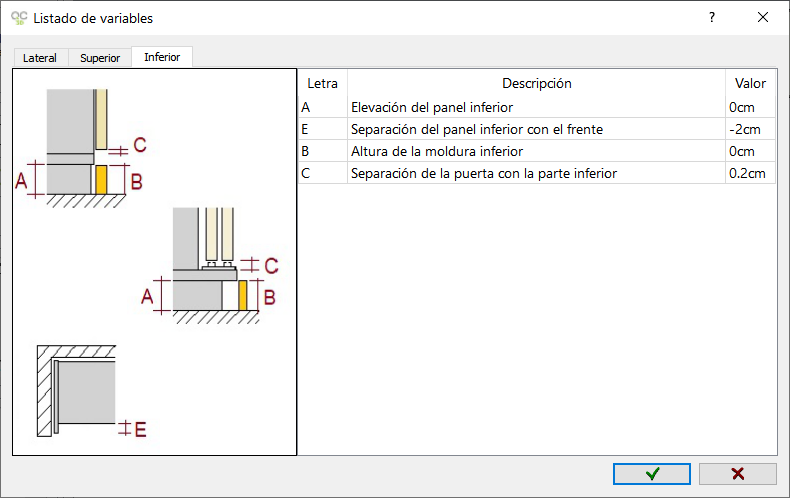Click the Letra column header

click(322, 83)
